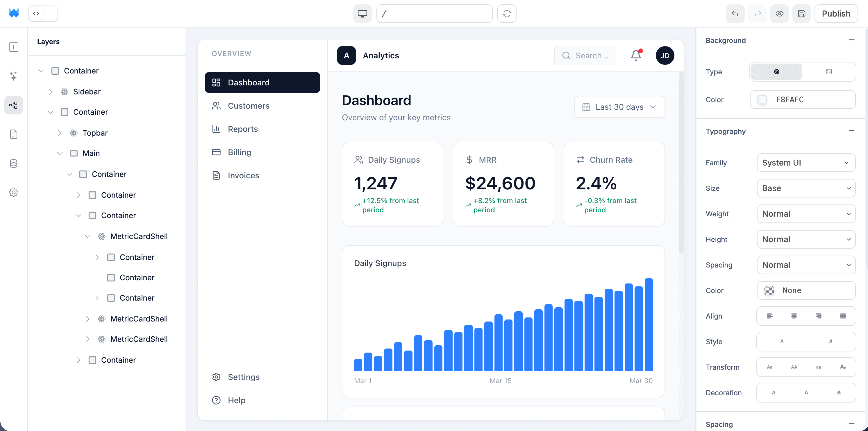The width and height of the screenshot is (868, 431).
Task: Switch to the Customers nav item
Action: 248,106
